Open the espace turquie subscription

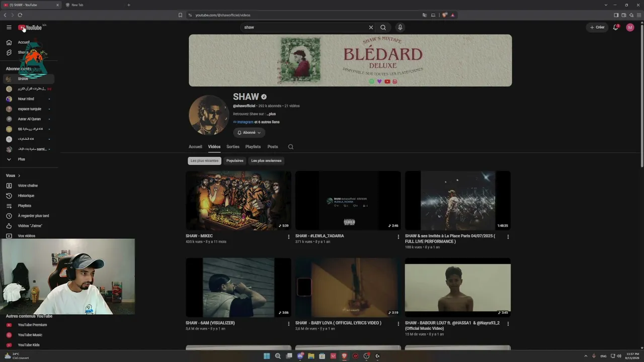pyautogui.click(x=29, y=109)
